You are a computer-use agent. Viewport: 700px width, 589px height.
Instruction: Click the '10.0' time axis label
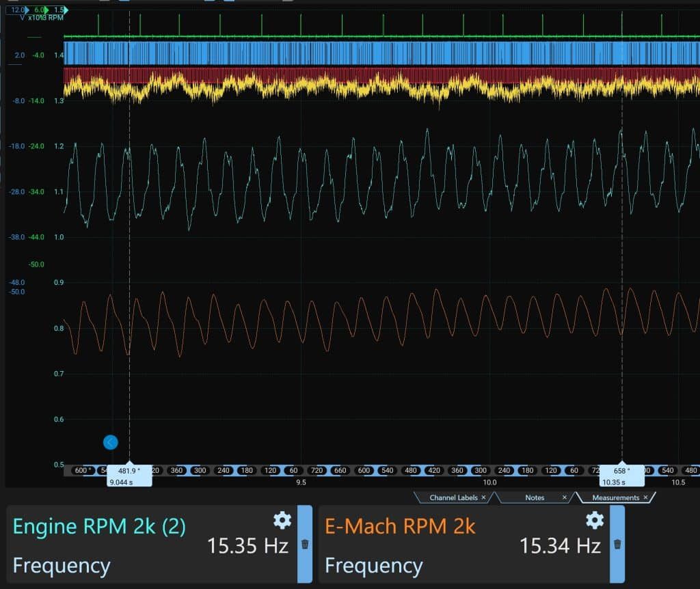click(x=489, y=482)
